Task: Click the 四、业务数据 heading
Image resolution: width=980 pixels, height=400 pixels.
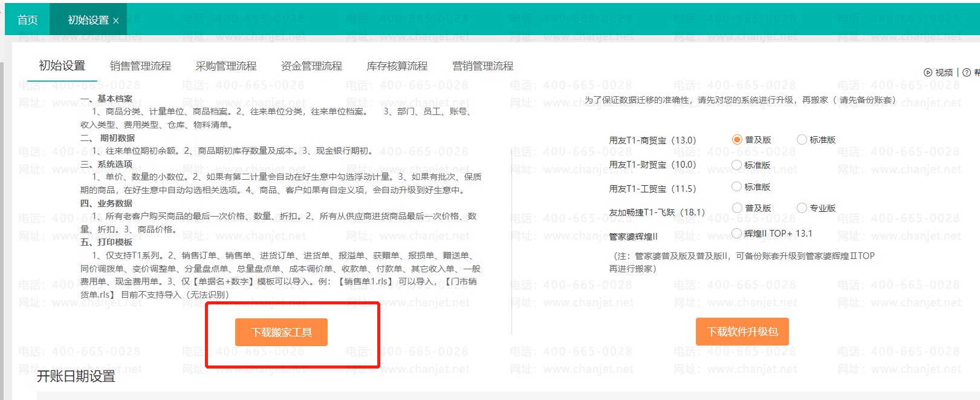Action: [106, 203]
